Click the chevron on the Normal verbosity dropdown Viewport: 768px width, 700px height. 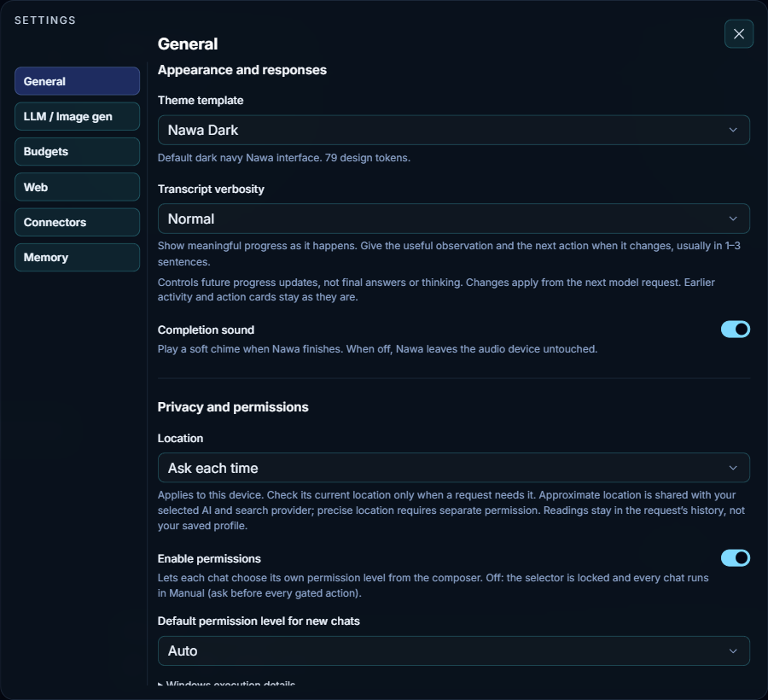[733, 219]
